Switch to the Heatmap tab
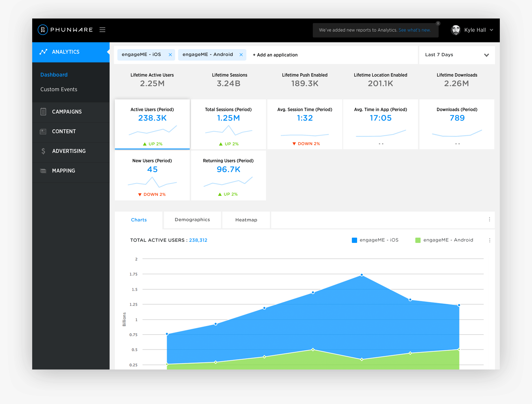This screenshot has width=532, height=404. [246, 220]
